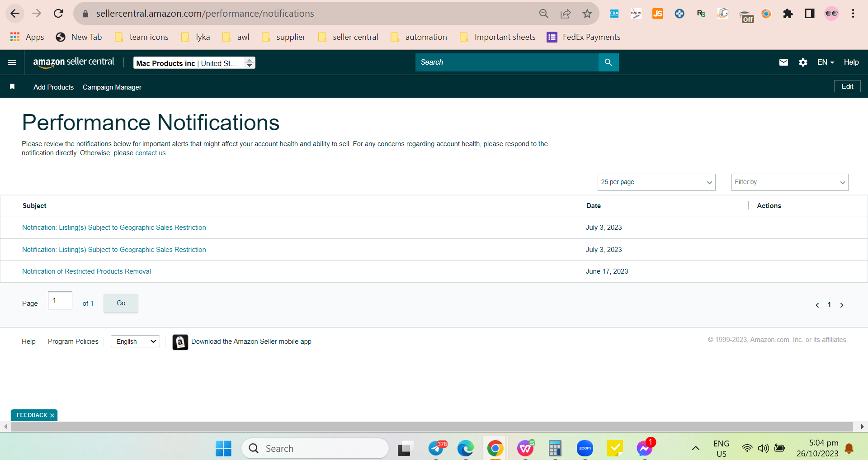The image size is (868, 460).
Task: Click the June 17, 2023 date cell
Action: pyautogui.click(x=607, y=271)
